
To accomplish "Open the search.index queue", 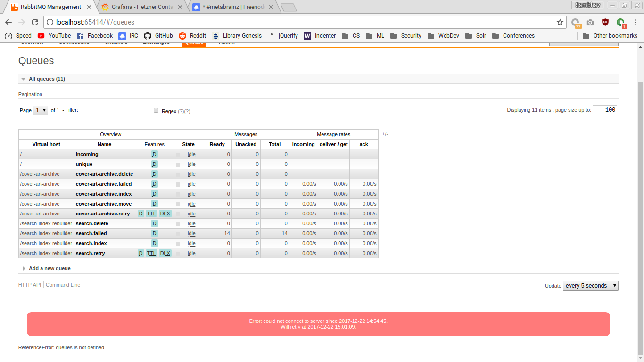I will (x=91, y=243).
